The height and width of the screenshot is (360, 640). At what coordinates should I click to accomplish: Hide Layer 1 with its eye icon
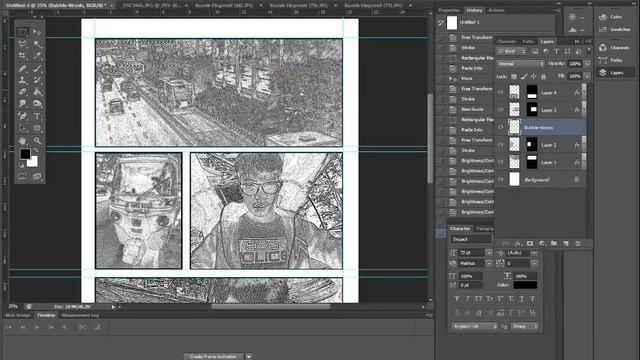[x=501, y=162]
